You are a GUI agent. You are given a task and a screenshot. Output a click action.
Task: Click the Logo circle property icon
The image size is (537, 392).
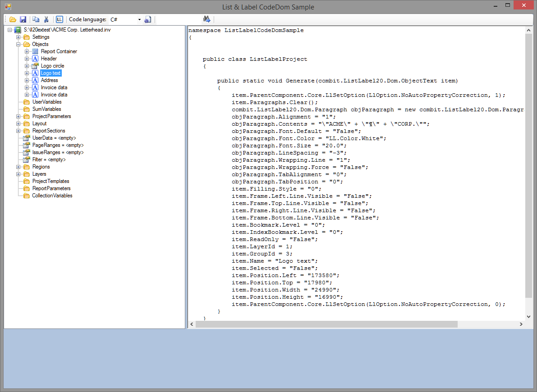pyautogui.click(x=35, y=66)
